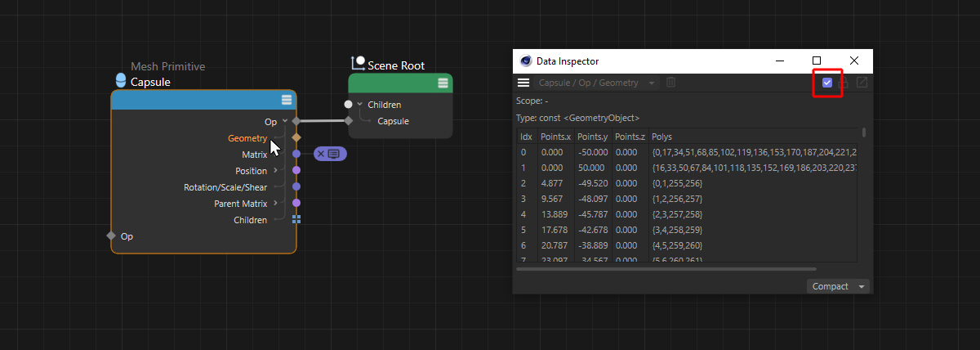This screenshot has height=350, width=980.
Task: Click the Polys cell {4,5,259,260}
Action: (678, 245)
